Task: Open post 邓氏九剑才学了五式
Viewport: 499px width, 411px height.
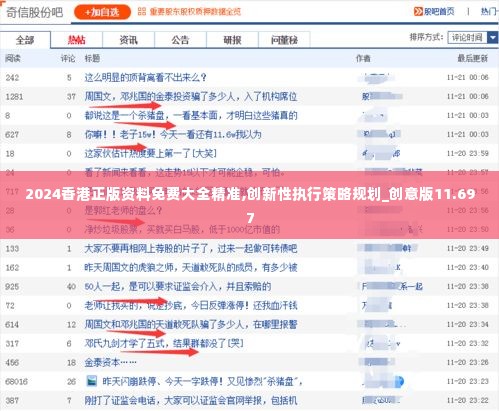Action: pos(164,343)
